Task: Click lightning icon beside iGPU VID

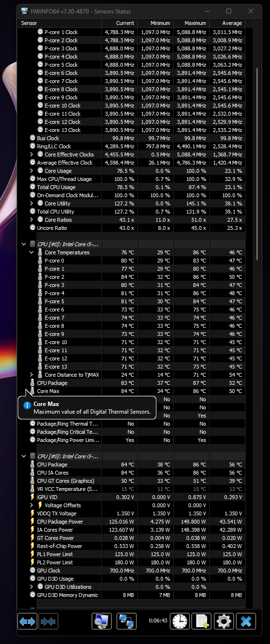Action: click(33, 497)
